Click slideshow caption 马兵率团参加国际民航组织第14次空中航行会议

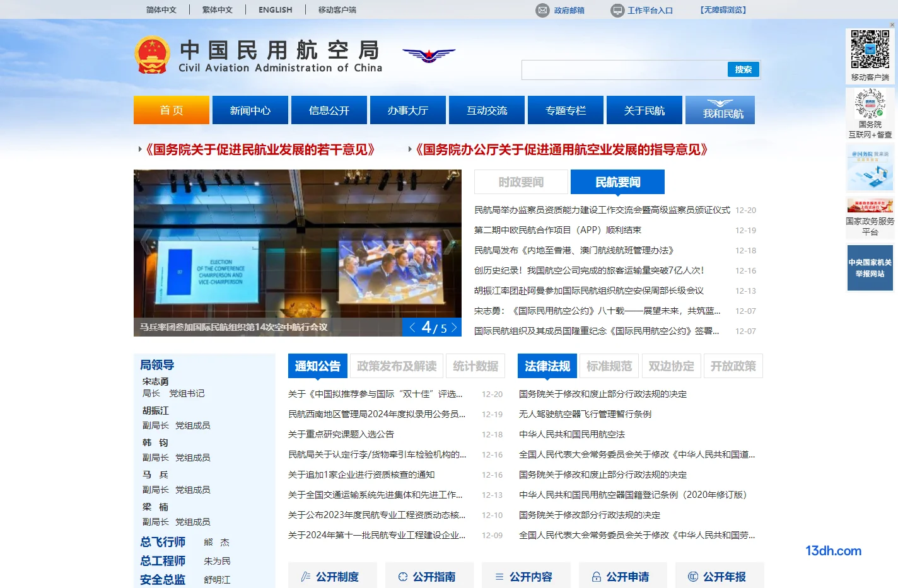click(234, 327)
